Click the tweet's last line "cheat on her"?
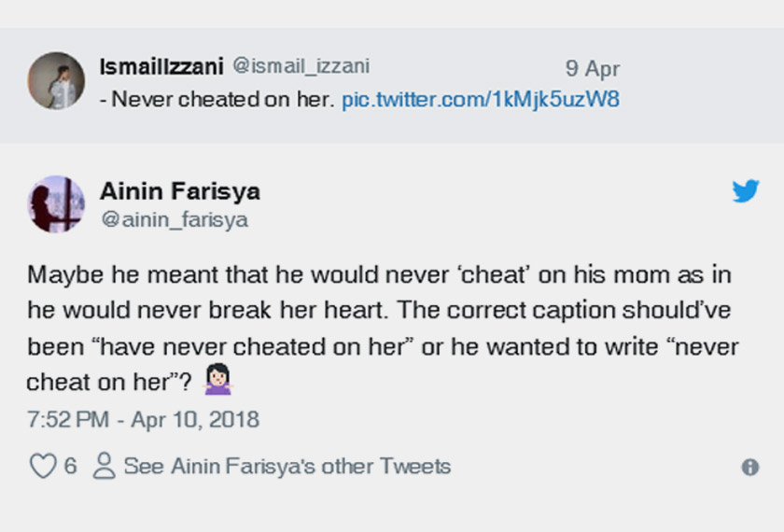The height and width of the screenshot is (532, 784). point(107,382)
